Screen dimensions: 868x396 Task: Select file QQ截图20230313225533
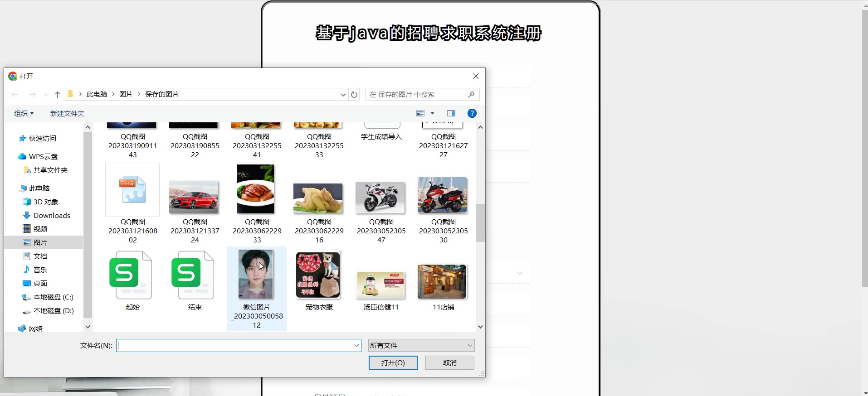point(319,141)
